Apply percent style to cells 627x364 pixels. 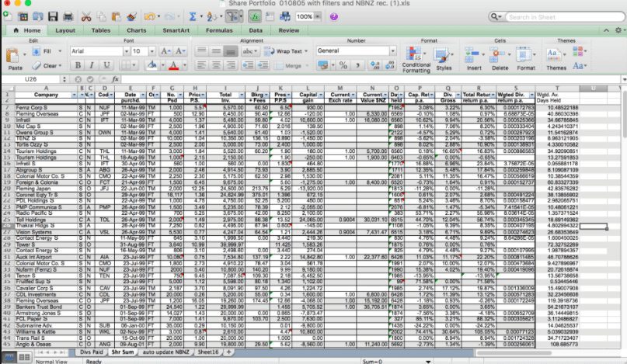pos(343,65)
